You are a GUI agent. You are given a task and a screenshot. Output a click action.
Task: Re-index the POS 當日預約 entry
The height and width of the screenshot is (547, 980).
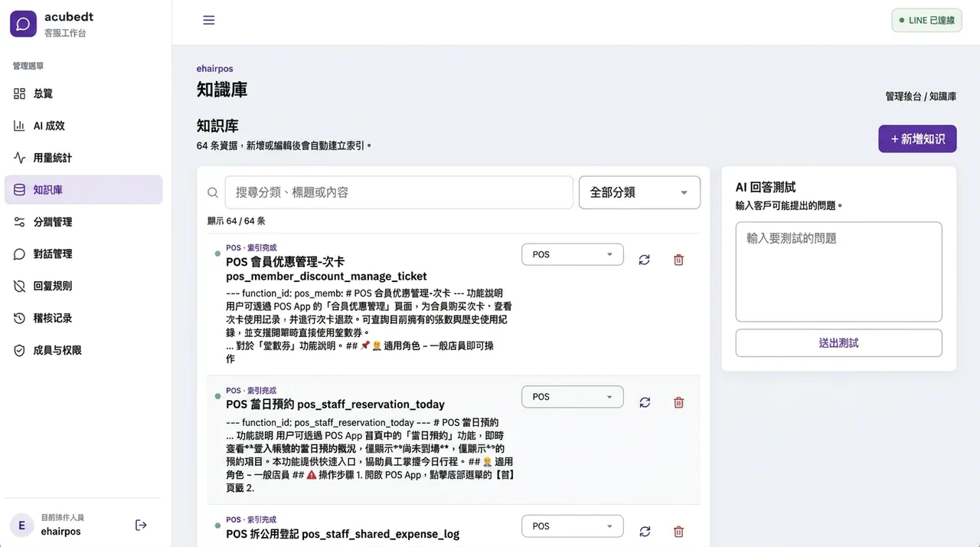click(x=645, y=402)
